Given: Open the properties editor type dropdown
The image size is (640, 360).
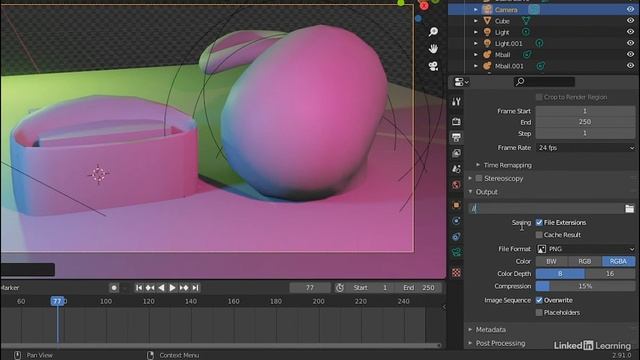Looking at the screenshot, I should point(461,82).
